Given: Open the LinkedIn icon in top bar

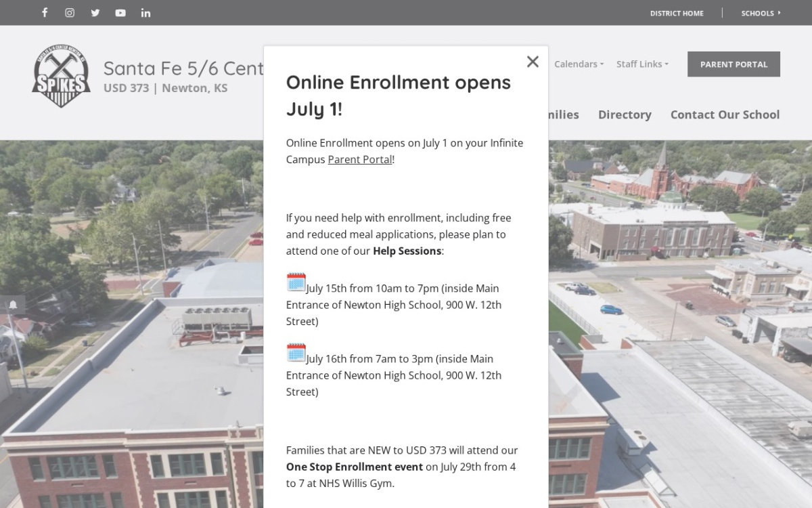Looking at the screenshot, I should pos(145,12).
